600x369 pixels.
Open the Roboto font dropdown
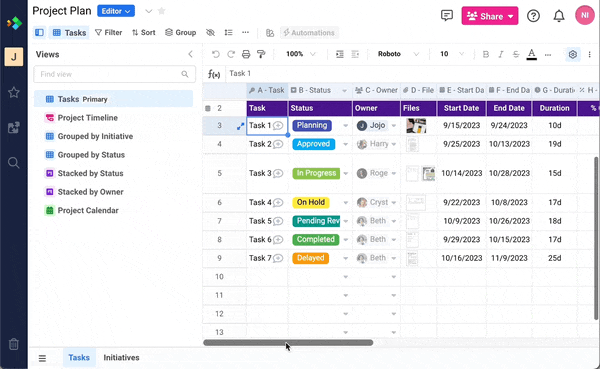pos(398,54)
